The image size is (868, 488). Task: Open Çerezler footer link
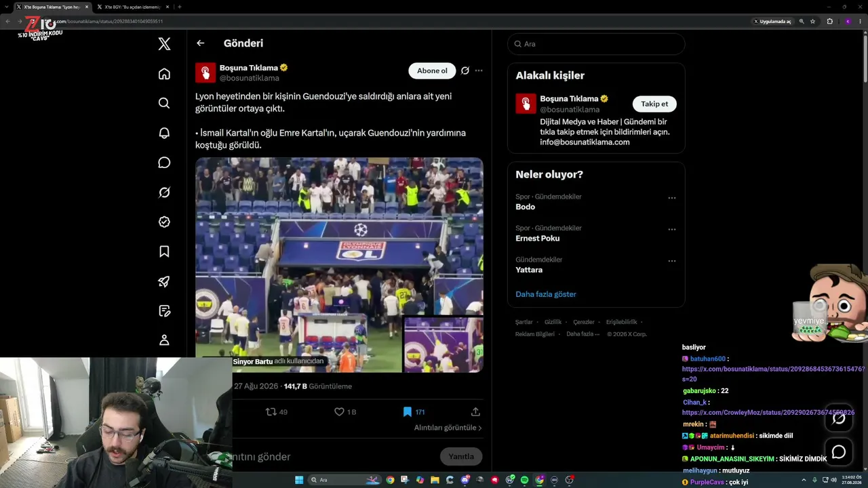pos(584,322)
